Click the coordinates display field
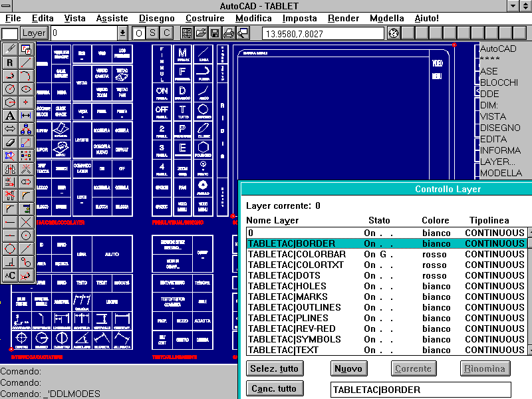 point(323,34)
